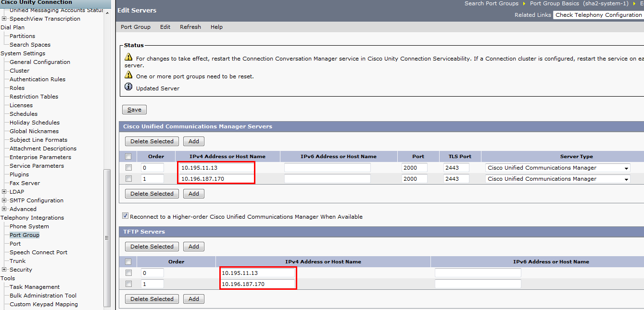Screen dimensions: 644x310
Task: Select Port Group in navigation tree
Action: [25, 235]
